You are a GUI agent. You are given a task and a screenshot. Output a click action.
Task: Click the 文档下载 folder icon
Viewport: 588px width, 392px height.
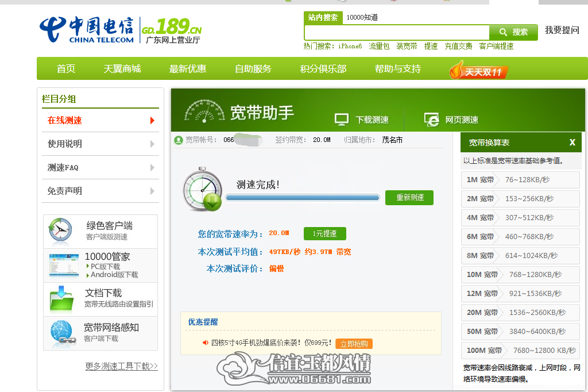[61, 298]
